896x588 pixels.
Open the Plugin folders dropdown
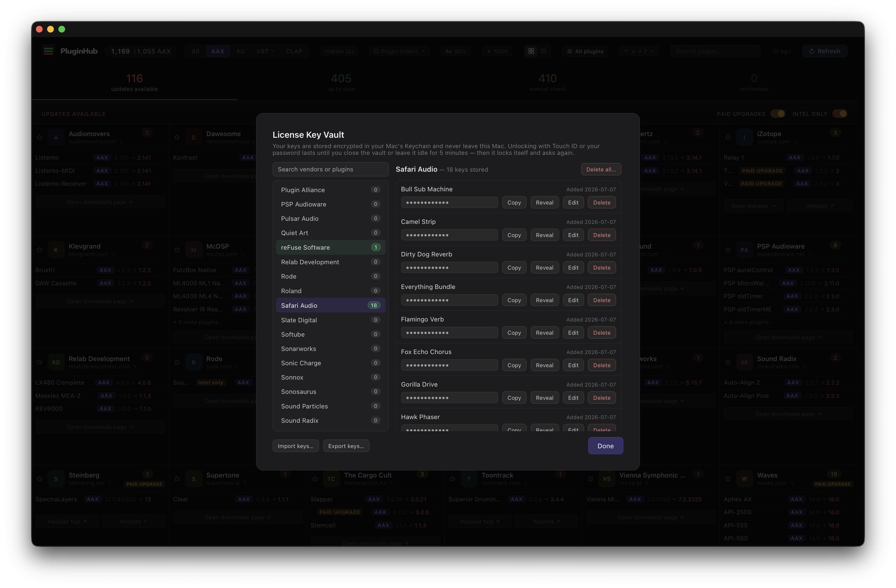[399, 51]
